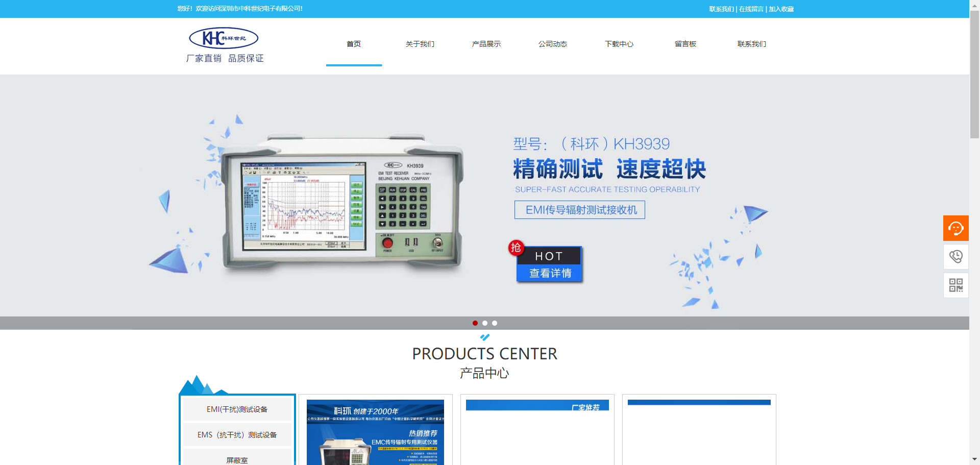Open the phone contact icon in the sidebar

pos(955,256)
